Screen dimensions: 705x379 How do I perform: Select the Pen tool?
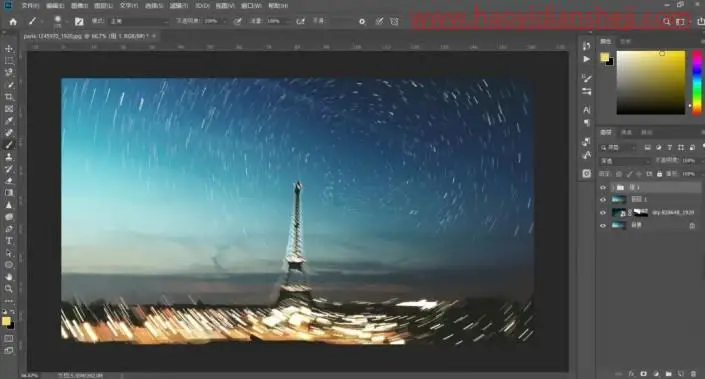coord(9,229)
